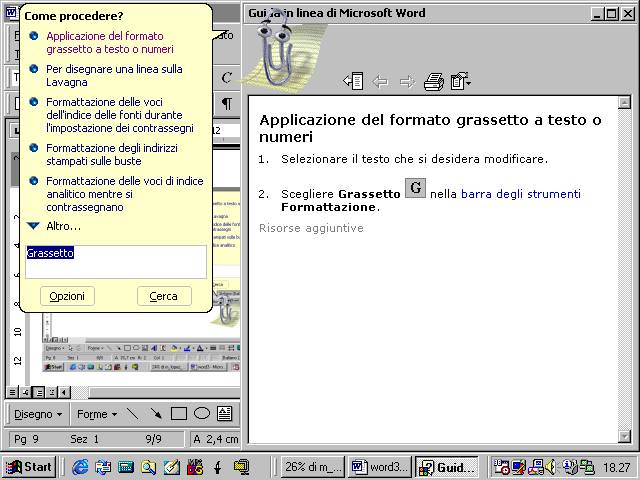Click the italic C icon in Word toolbar
Screen dimensions: 640x480
(227, 78)
